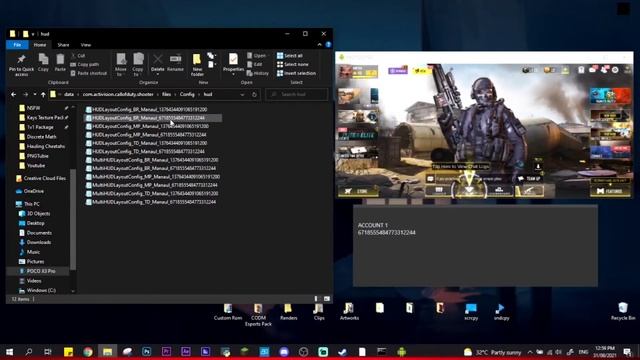Select Discrete Math in quick access

(x=41, y=136)
